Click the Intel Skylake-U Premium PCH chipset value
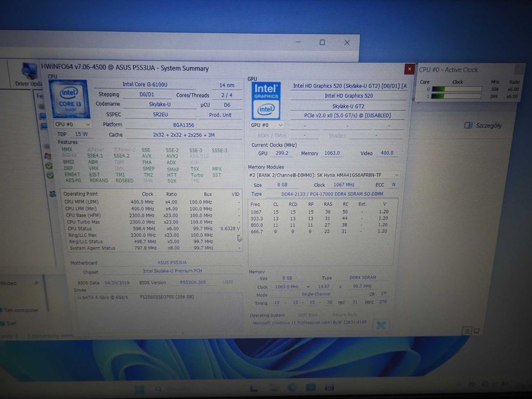This screenshot has height=399, width=532. [x=172, y=271]
